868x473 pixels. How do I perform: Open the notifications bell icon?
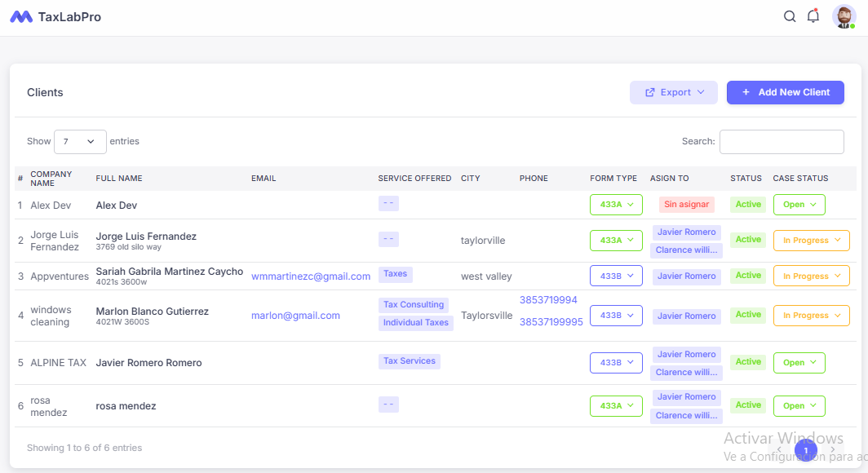(x=813, y=15)
